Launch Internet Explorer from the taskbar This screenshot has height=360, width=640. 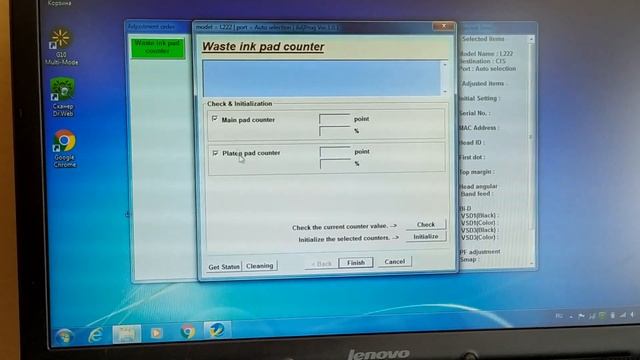coord(96,335)
